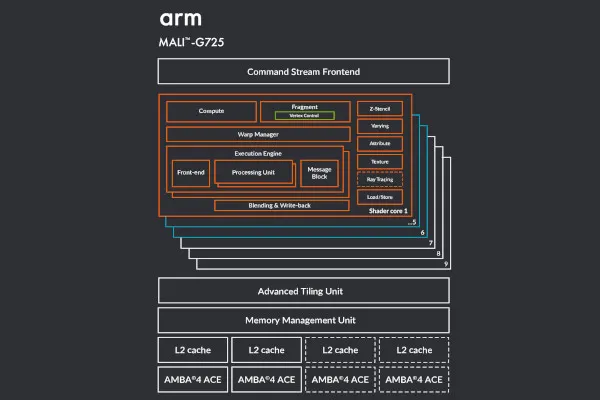
Task: Select the Message Block box
Action: [x=318, y=173]
